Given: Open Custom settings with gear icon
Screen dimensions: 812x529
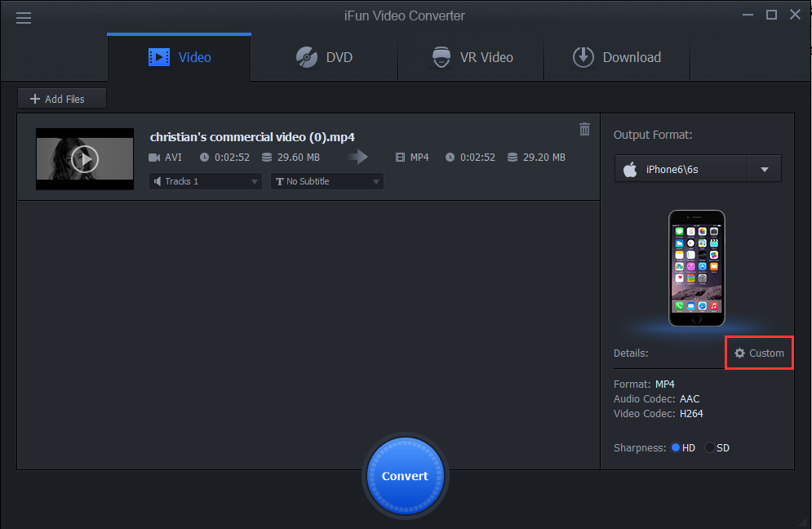Looking at the screenshot, I should (759, 353).
